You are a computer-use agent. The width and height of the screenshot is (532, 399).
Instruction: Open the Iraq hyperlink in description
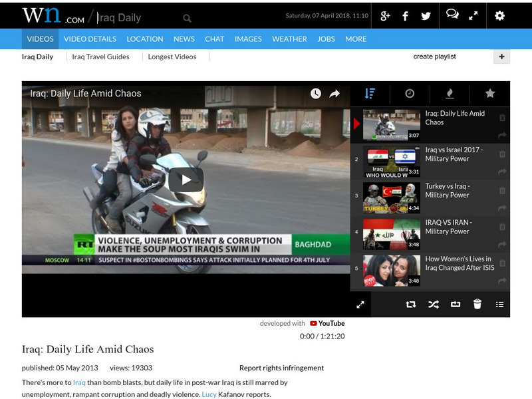[x=79, y=382]
